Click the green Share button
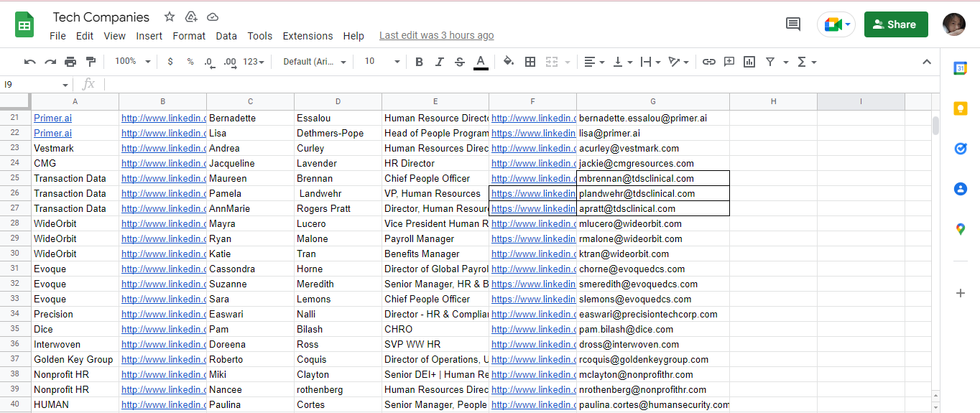Screen dimensions: 980x413 (x=896, y=24)
